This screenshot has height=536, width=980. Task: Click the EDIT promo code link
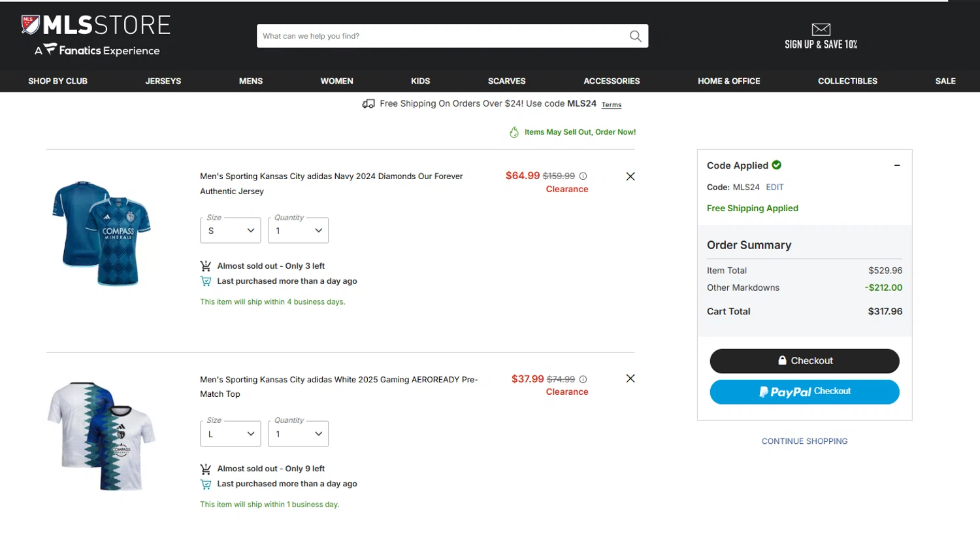[775, 187]
